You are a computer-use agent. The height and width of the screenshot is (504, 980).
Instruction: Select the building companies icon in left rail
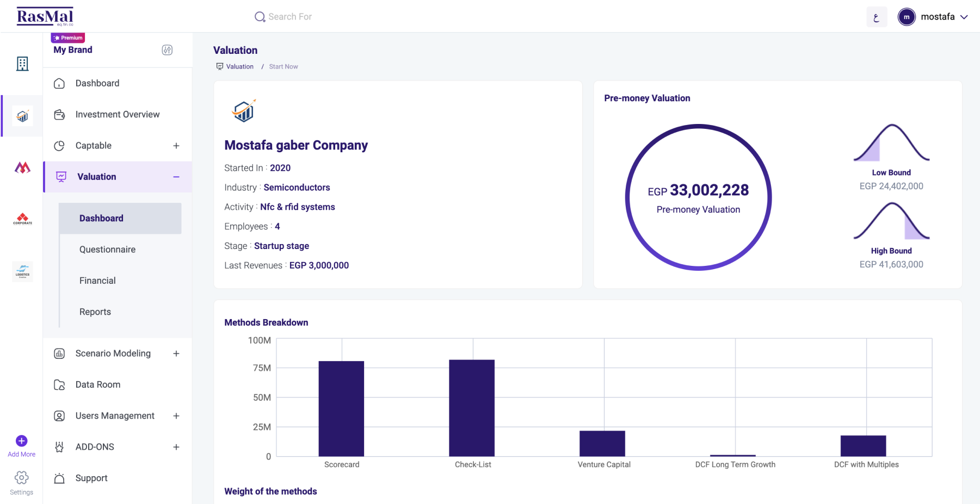coord(22,64)
